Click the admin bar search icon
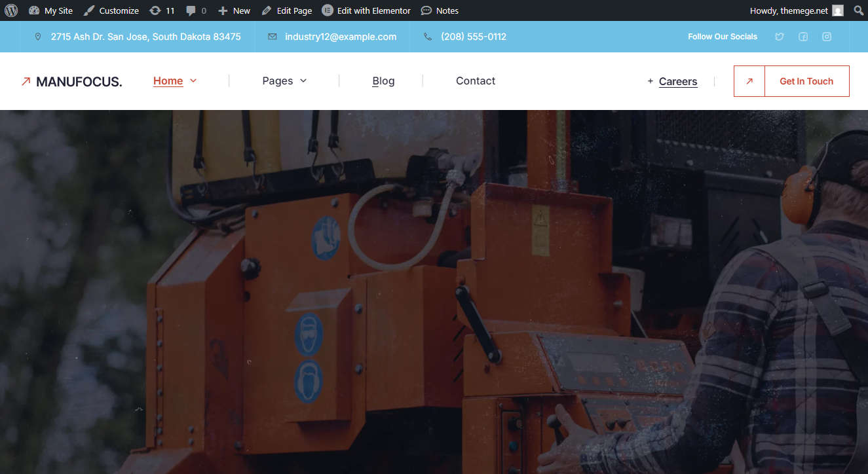 tap(858, 10)
